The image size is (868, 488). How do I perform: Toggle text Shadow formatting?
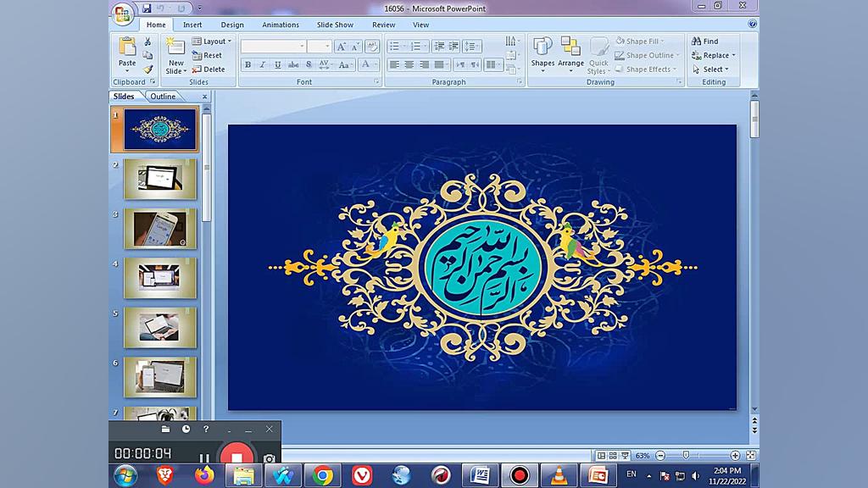tap(309, 64)
